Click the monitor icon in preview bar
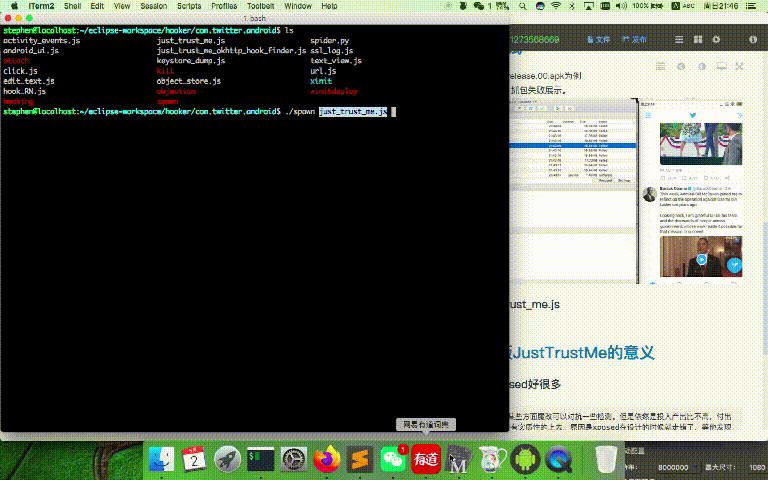 [721, 66]
